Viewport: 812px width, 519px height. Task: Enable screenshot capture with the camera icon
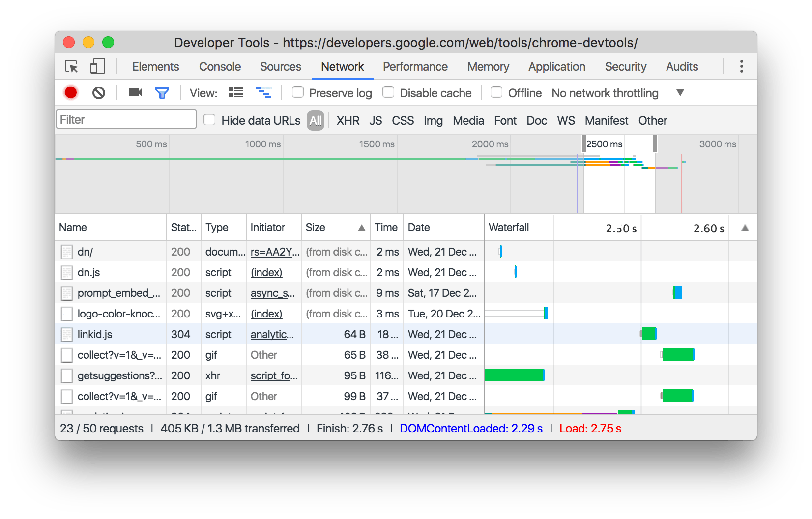point(135,92)
